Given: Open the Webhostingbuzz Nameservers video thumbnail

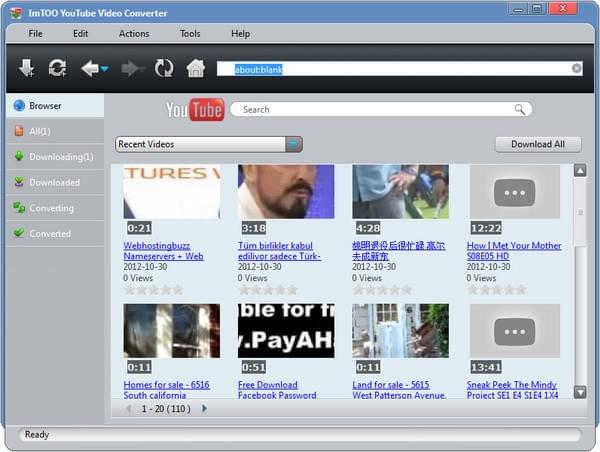Looking at the screenshot, I should click(x=172, y=192).
